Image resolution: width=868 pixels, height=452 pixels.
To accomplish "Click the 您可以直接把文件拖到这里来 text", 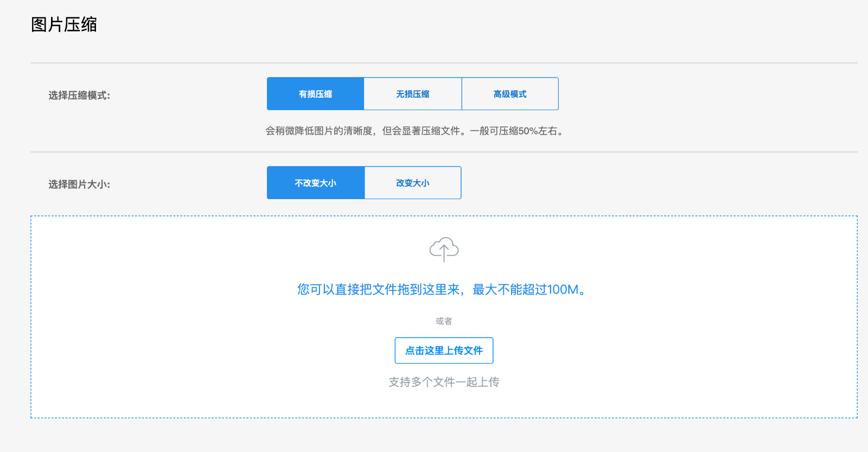I will click(x=378, y=290).
